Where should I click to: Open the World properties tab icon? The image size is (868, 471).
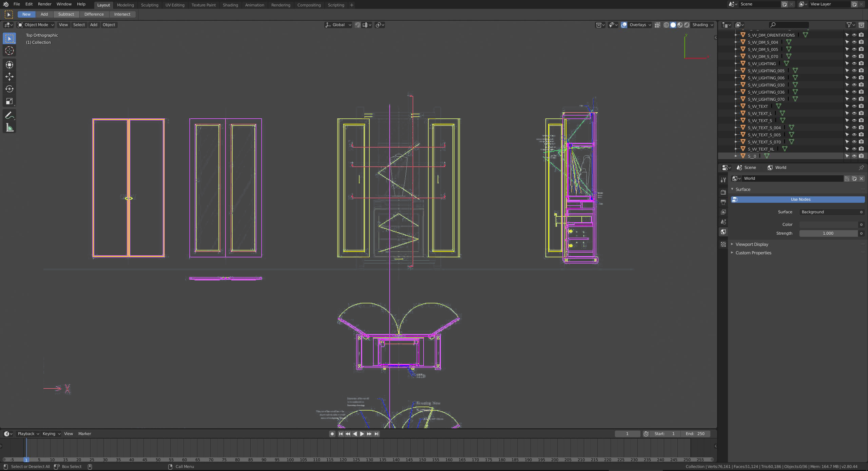click(x=723, y=232)
